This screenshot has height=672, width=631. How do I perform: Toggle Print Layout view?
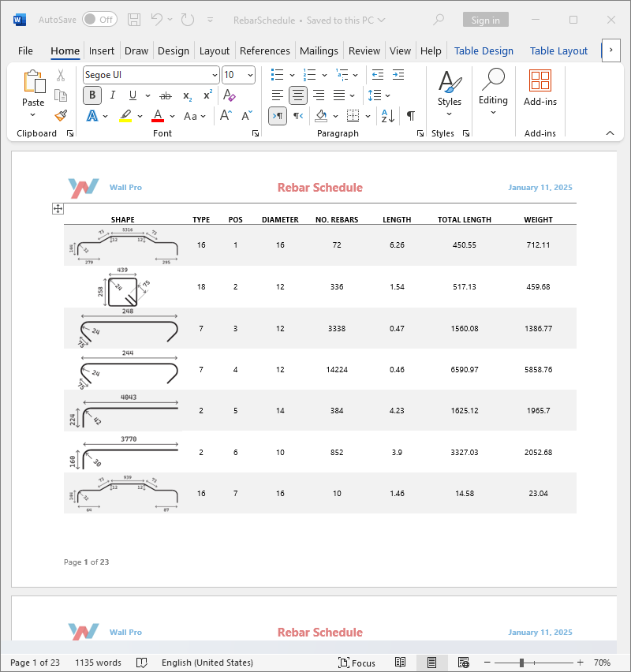[x=431, y=663]
